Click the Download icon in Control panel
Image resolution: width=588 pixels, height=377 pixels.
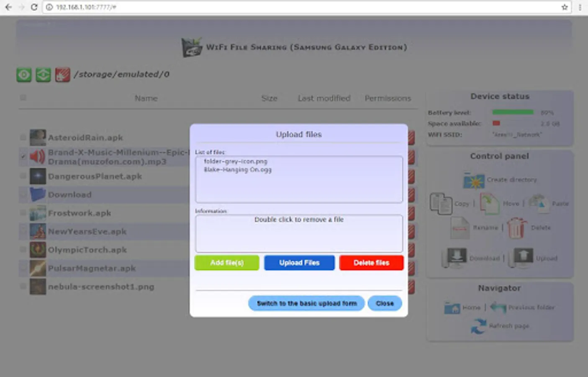coord(454,258)
